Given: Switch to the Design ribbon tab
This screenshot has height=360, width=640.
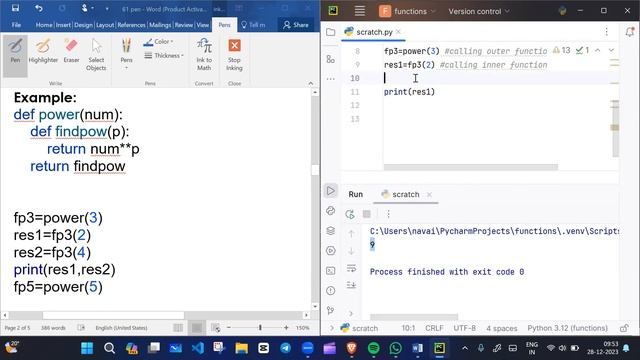Looking at the screenshot, I should point(83,25).
